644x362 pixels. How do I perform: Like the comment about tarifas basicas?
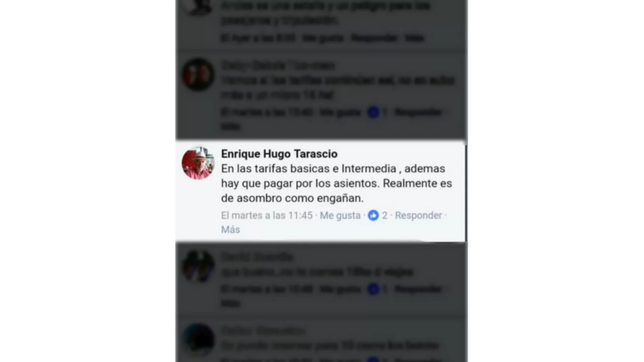pos(340,216)
